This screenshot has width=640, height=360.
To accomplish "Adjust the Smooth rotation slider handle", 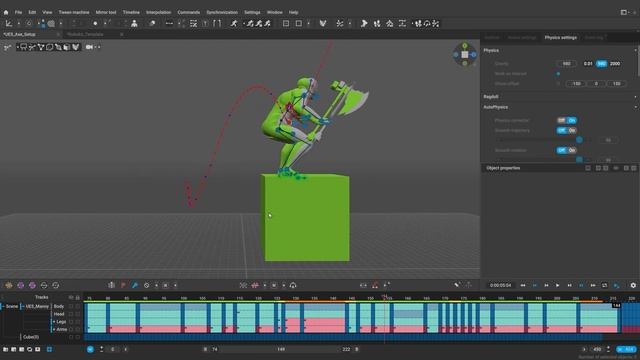I will click(x=579, y=160).
